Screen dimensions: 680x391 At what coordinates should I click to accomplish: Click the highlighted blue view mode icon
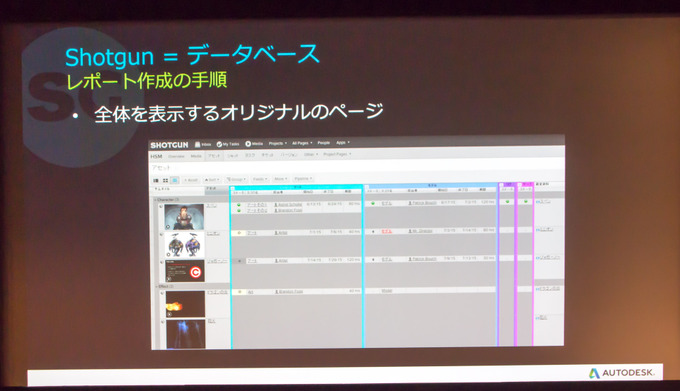[x=175, y=180]
